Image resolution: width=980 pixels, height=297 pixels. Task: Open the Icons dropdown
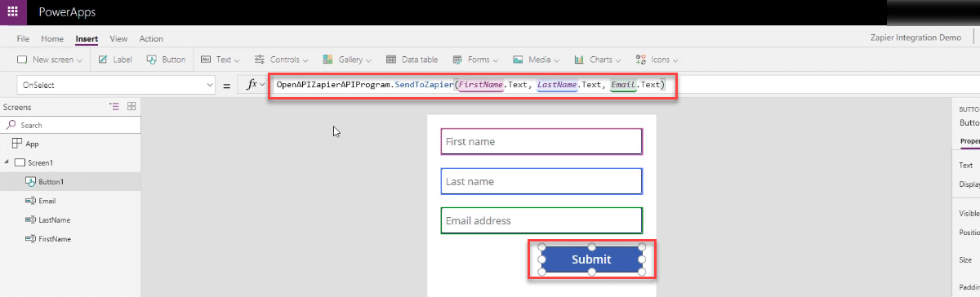pos(657,60)
